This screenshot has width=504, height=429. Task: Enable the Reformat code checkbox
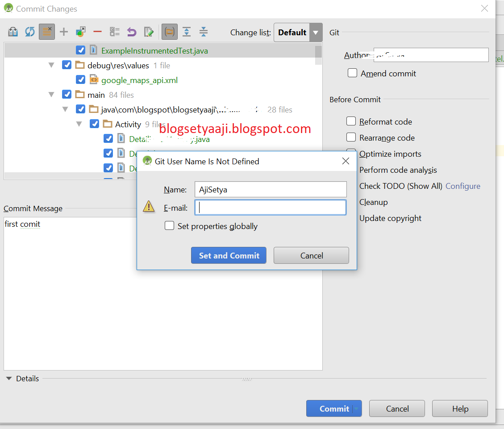(351, 121)
